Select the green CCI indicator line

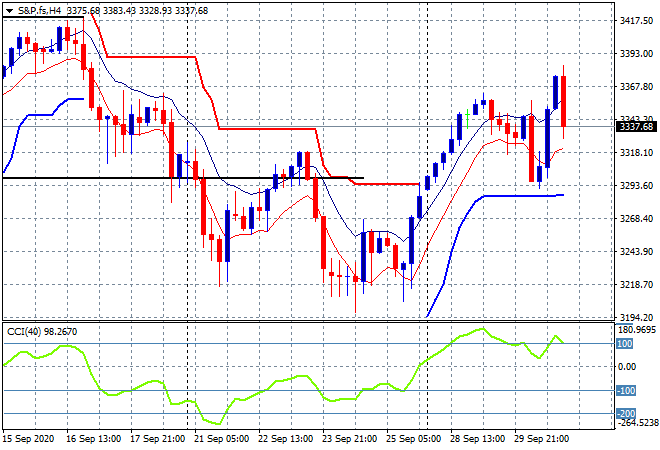(x=284, y=374)
